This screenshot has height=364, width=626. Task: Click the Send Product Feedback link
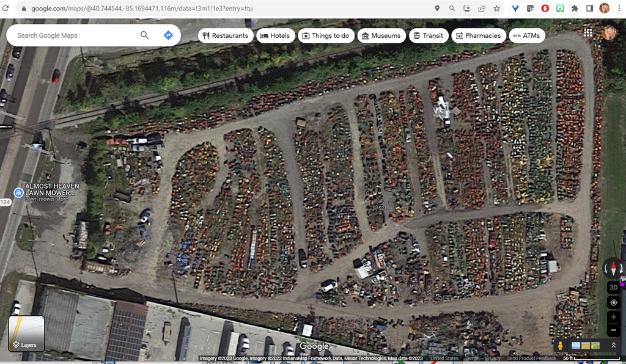tap(531, 358)
